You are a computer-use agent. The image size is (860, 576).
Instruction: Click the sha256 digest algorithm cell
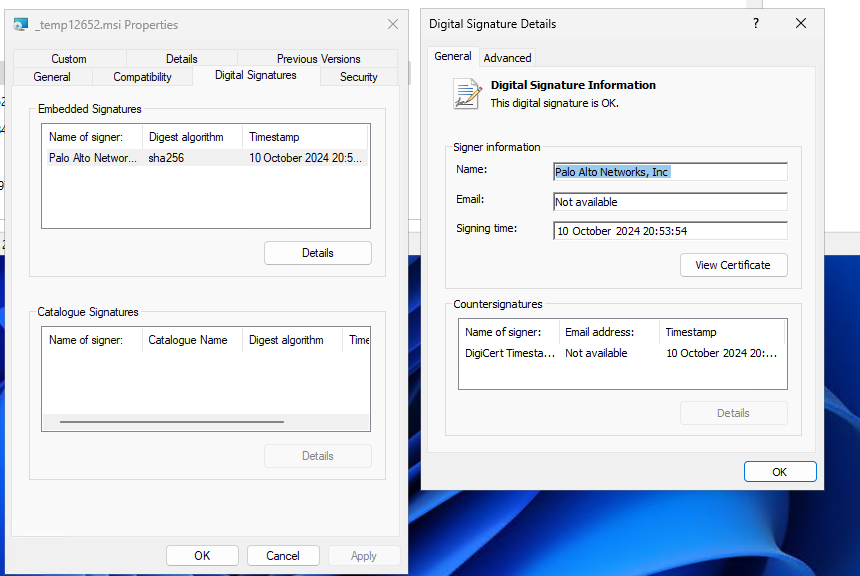(166, 158)
